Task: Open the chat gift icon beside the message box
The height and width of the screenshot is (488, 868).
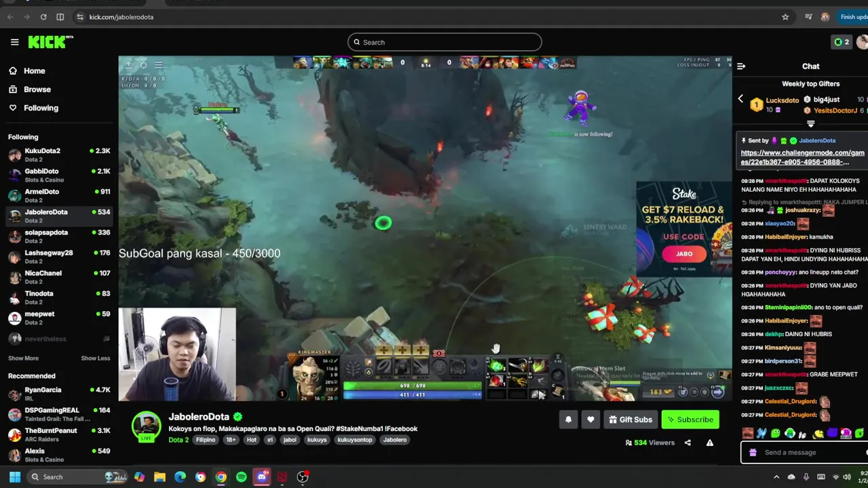Action: click(753, 453)
